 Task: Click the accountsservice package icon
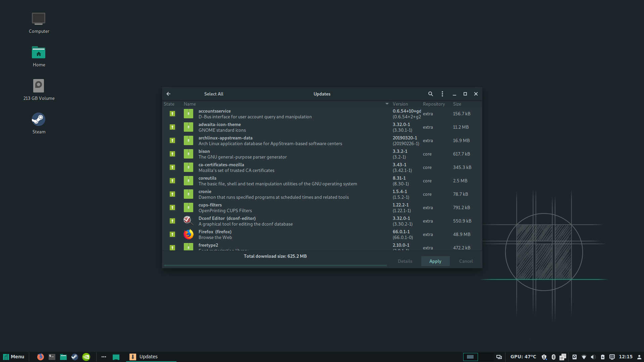point(189,114)
